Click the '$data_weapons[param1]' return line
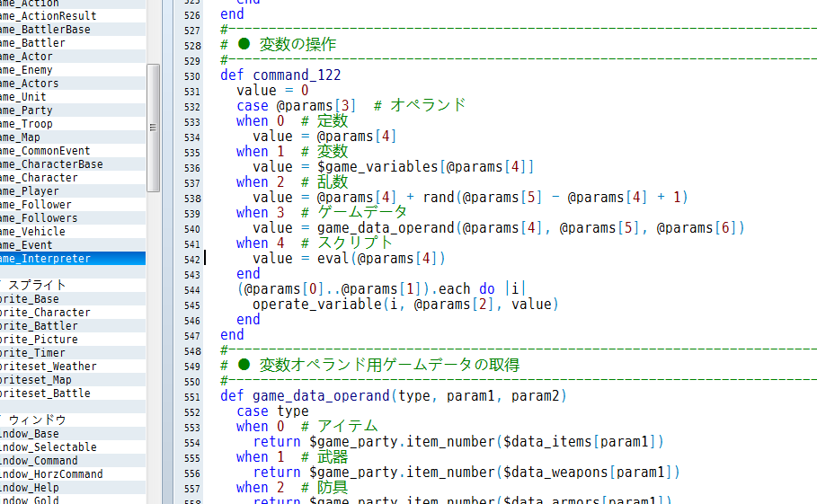Image resolution: width=817 pixels, height=504 pixels. (x=466, y=473)
